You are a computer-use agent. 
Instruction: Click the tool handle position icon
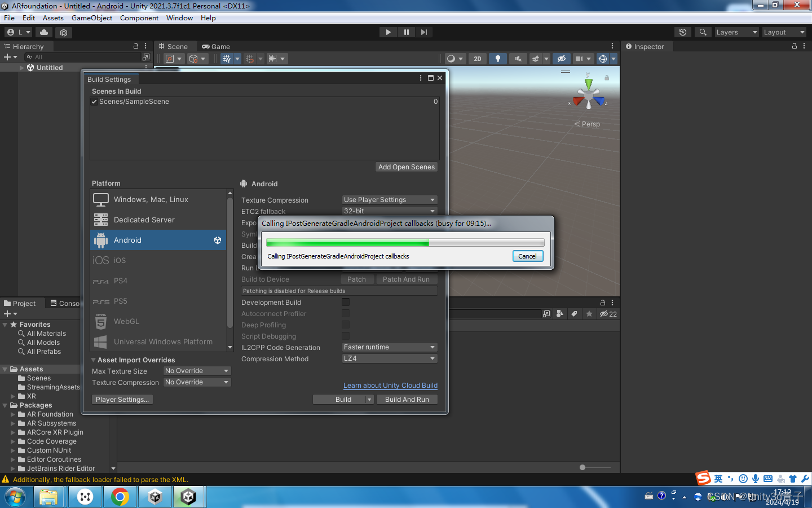(x=173, y=59)
